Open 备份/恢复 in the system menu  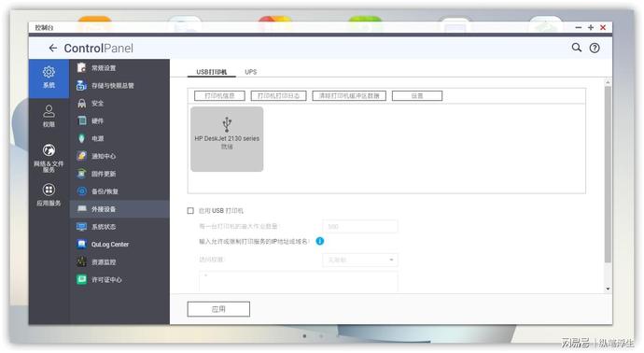coord(119,191)
